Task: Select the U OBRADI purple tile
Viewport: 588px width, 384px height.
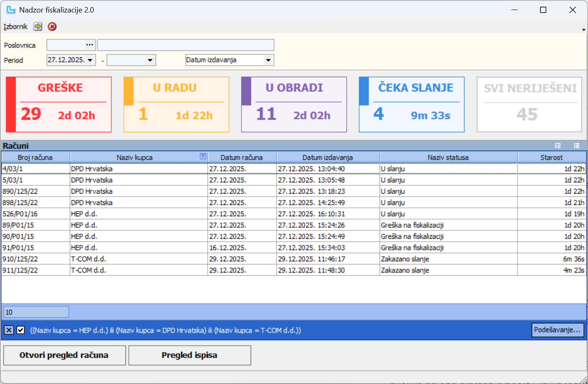Action: click(294, 104)
